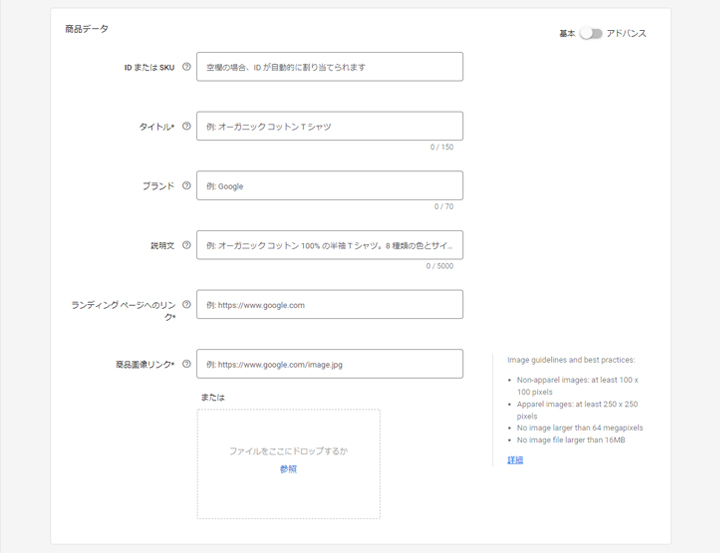Focus the ID または SKU input field
This screenshot has height=553, width=720.
tap(329, 67)
